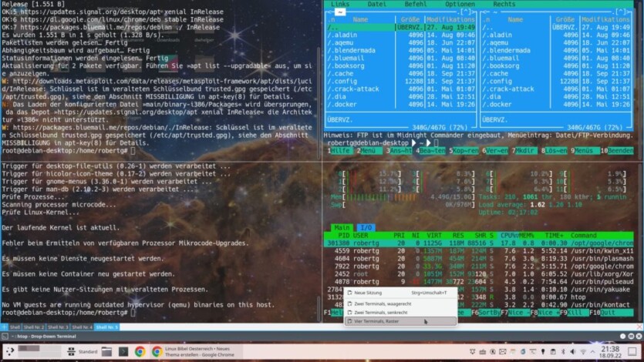
Task: Select the active Shell Nr. 5 tab
Action: (x=107, y=327)
